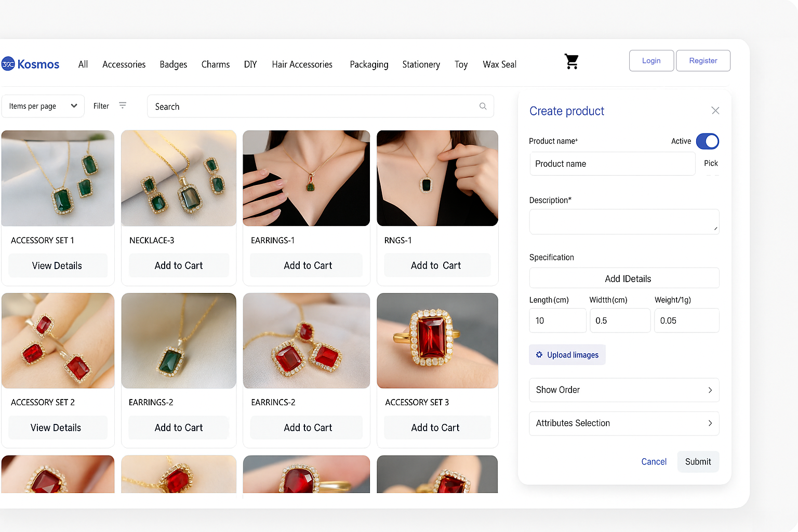Click the filter lines icon
Viewport: 798px width, 532px height.
[123, 105]
